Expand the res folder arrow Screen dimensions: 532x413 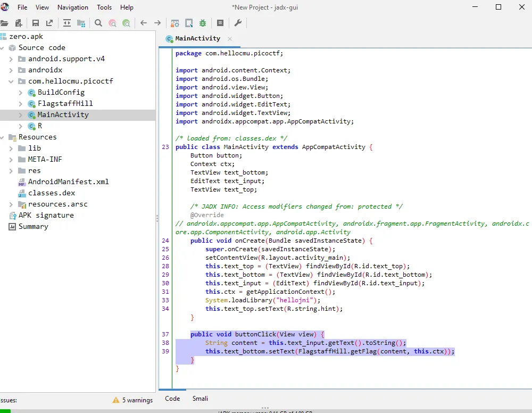tap(11, 171)
